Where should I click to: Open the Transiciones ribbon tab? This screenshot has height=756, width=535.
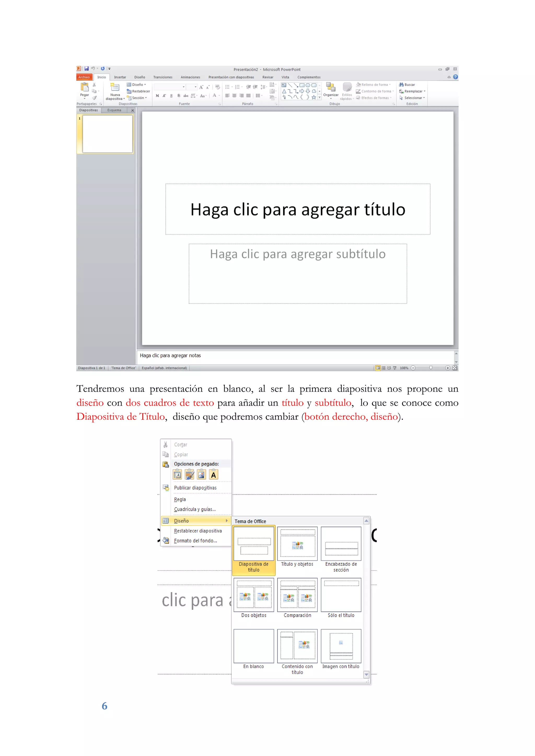click(x=163, y=77)
